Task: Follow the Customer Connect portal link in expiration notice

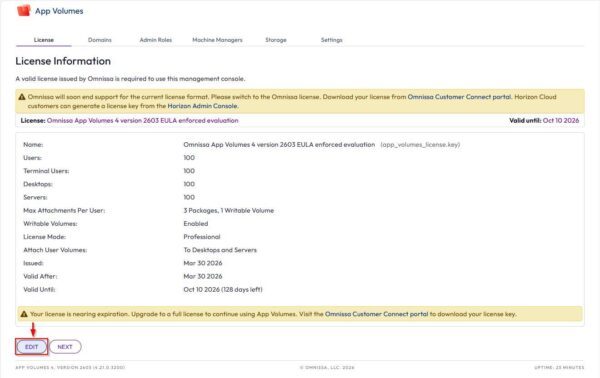Action: pos(377,314)
